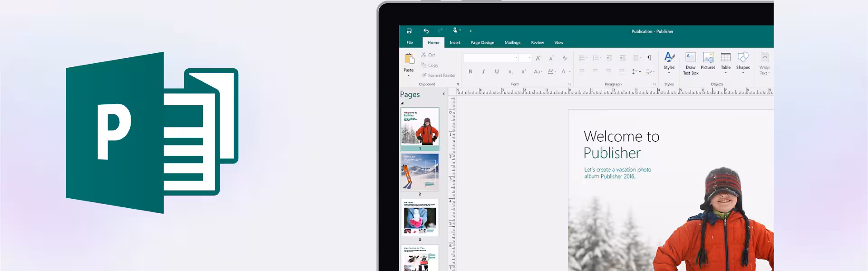This screenshot has width=868, height=271.
Task: Collapse the Pages navigation pane chevron
Action: [x=443, y=94]
